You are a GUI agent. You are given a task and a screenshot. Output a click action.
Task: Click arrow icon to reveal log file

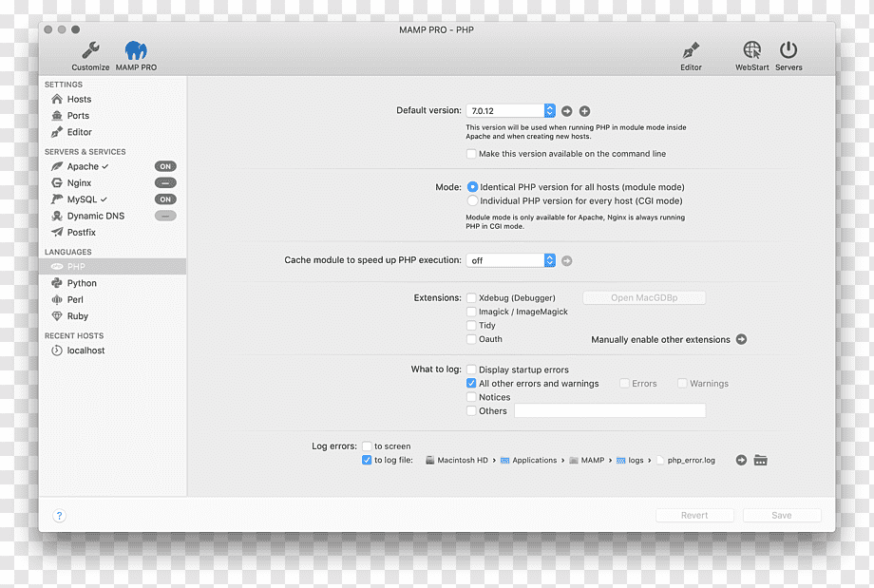741,461
